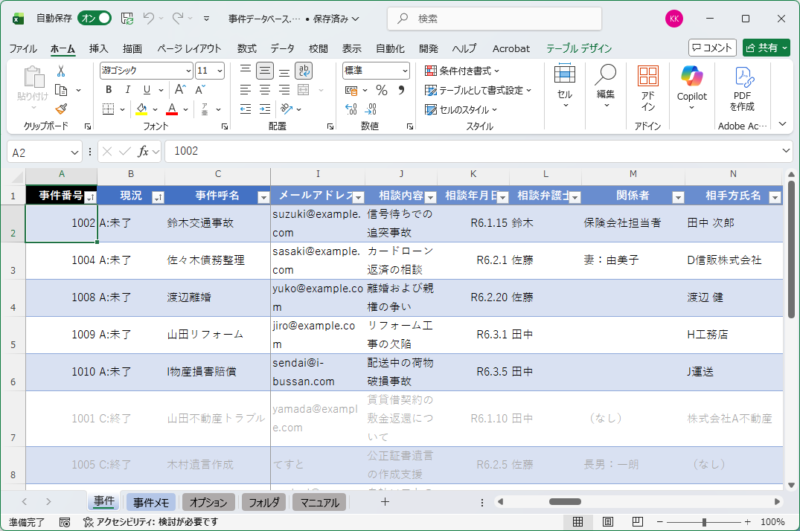Switch to the 事件メモ sheet tab

point(150,502)
